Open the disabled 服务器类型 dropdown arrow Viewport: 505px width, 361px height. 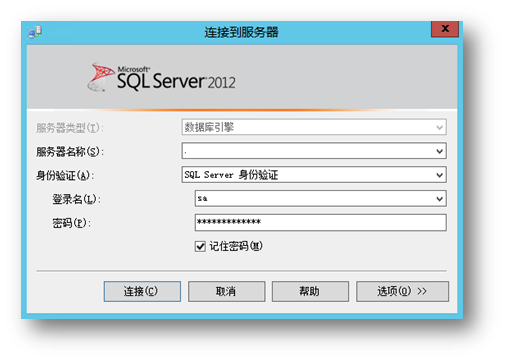tap(439, 127)
